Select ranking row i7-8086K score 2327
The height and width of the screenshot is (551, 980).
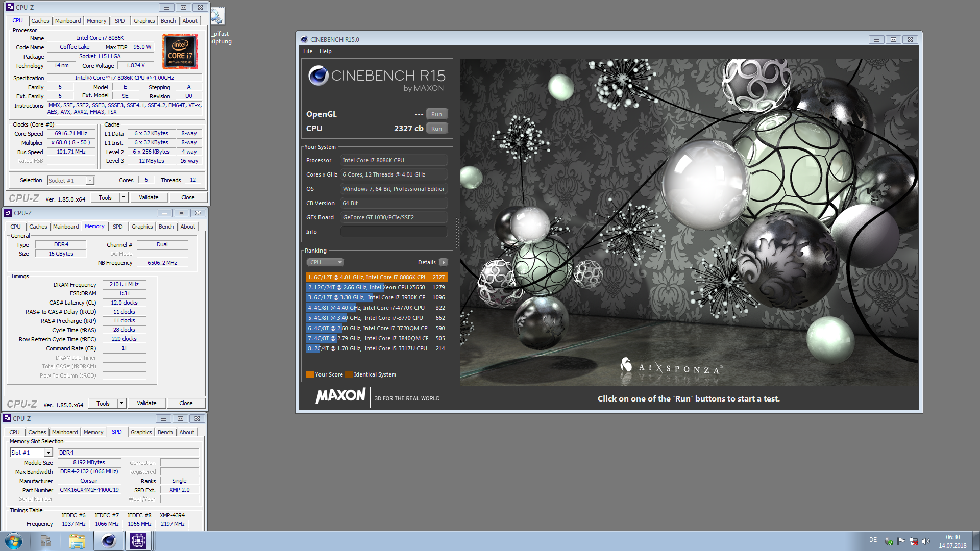tap(377, 277)
